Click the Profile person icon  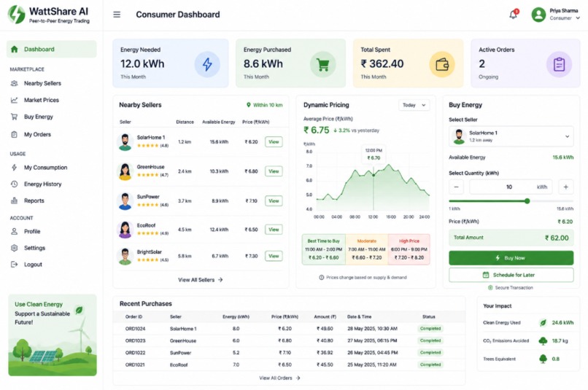pyautogui.click(x=15, y=231)
